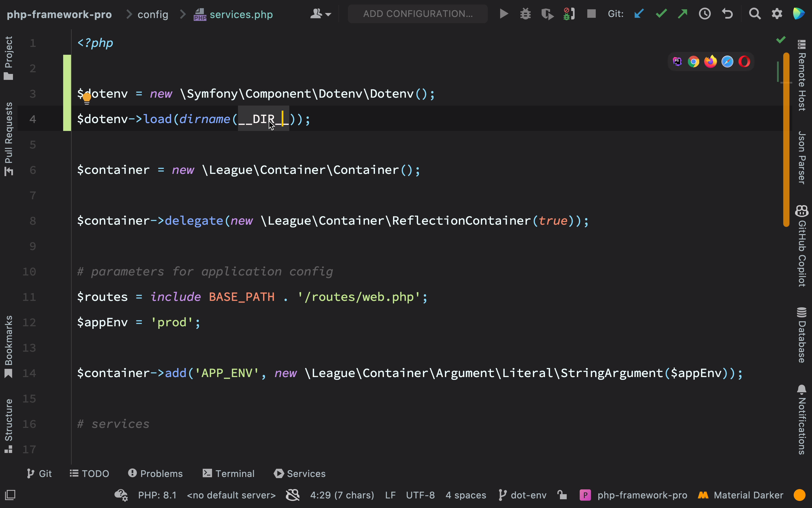Open Structure tool window

8,426
